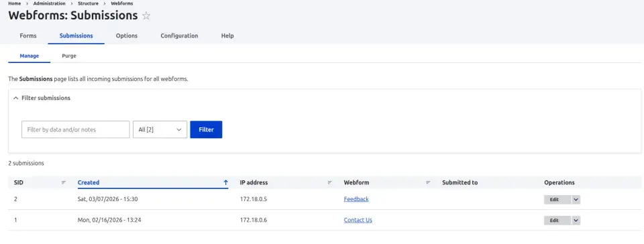The image size is (644, 244).
Task: Expand operations dropdown for the Contact Us submission
Action: 576,221
